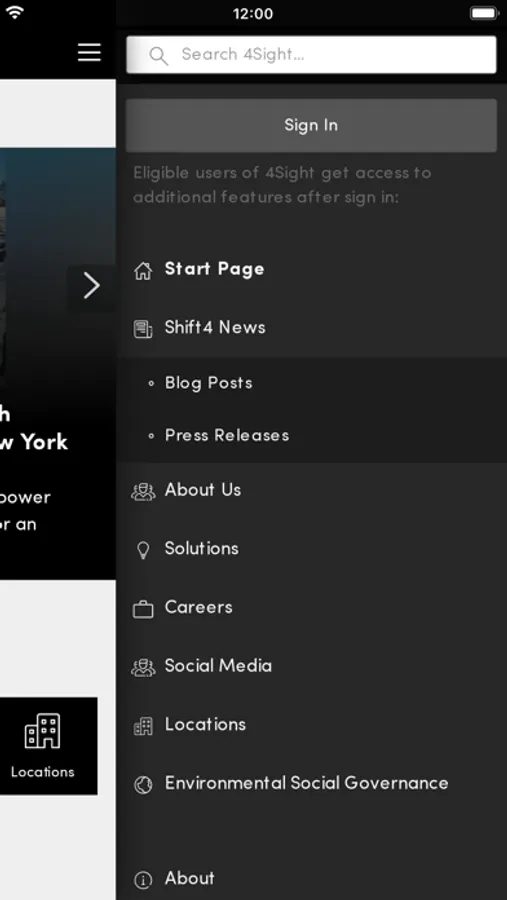Click the people icon beside About Us

pos(143,491)
